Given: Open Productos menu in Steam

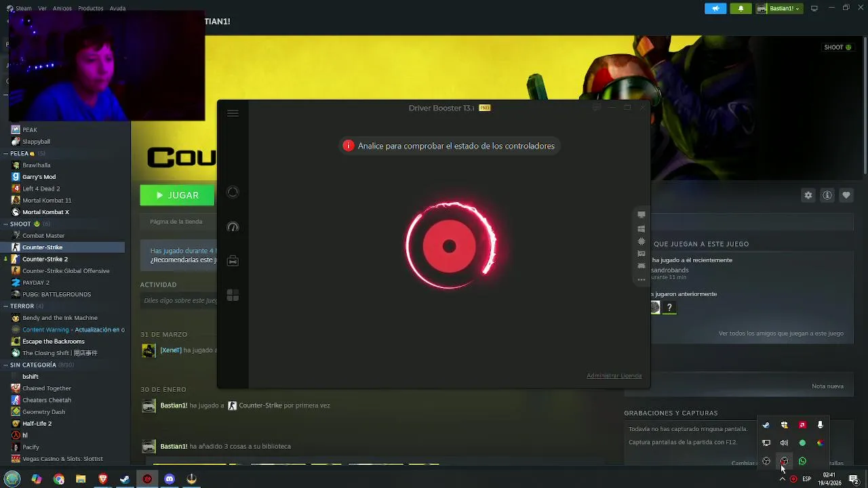Looking at the screenshot, I should pyautogui.click(x=91, y=8).
